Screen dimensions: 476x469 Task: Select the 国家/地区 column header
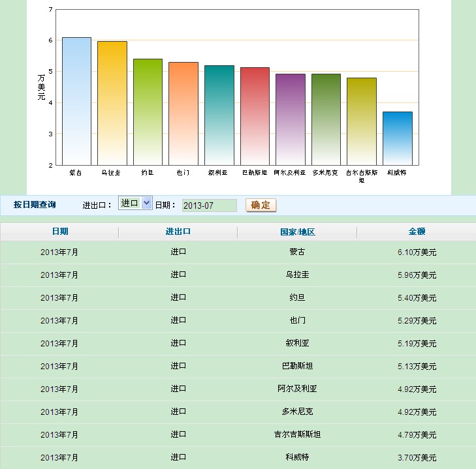297,232
